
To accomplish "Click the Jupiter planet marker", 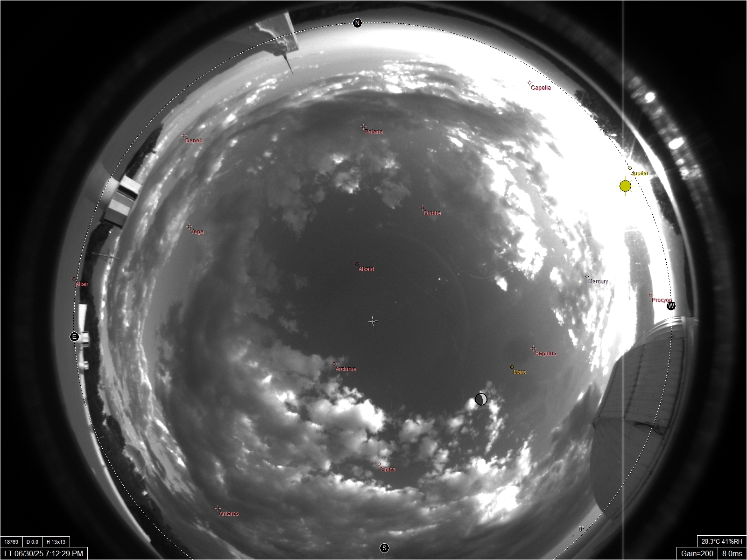I will tap(630, 168).
